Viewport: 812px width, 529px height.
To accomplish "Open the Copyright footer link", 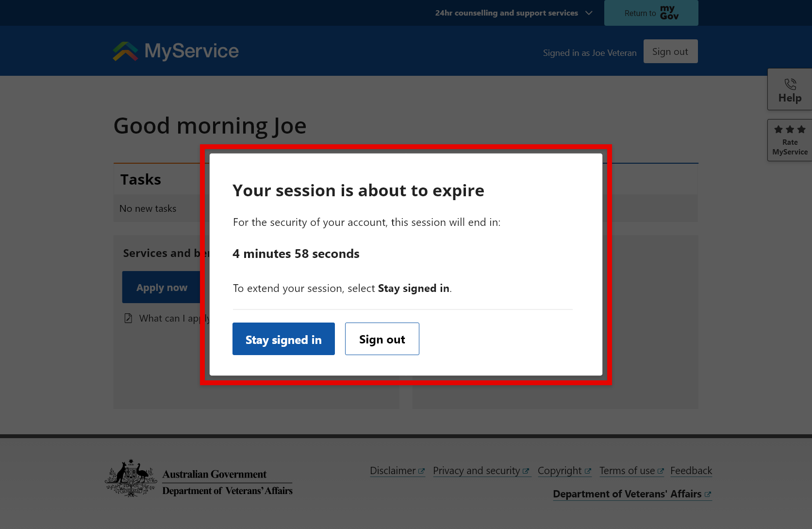I will pos(564,471).
